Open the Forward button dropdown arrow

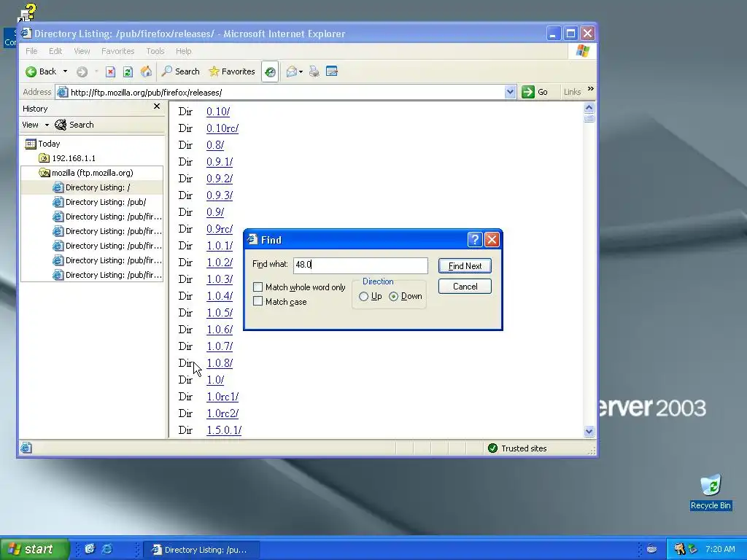click(96, 71)
